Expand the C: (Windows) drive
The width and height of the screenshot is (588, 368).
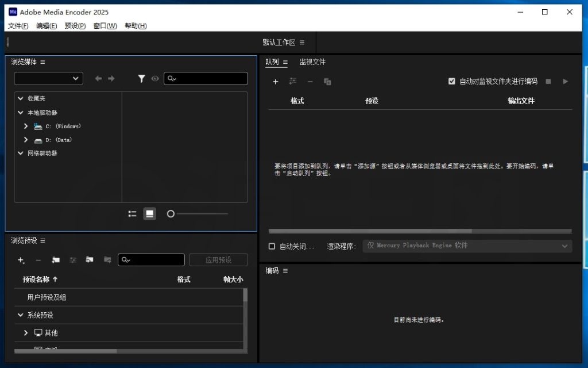(x=26, y=126)
